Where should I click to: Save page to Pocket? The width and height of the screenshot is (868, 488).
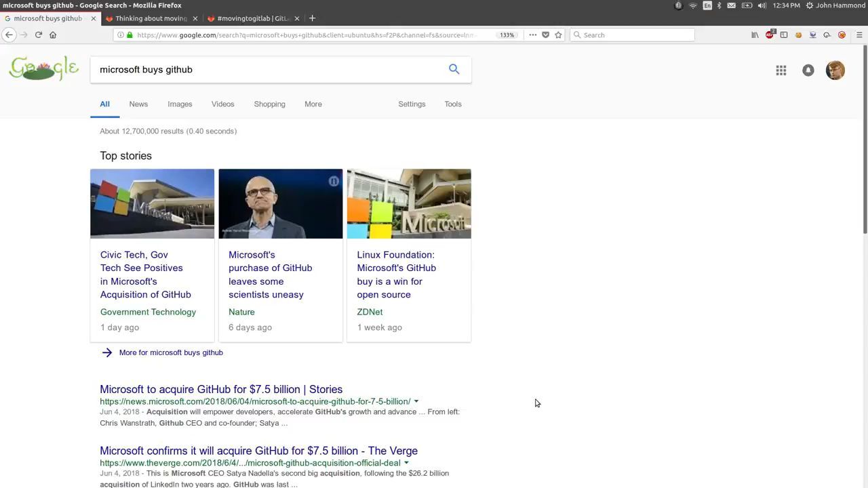(545, 35)
